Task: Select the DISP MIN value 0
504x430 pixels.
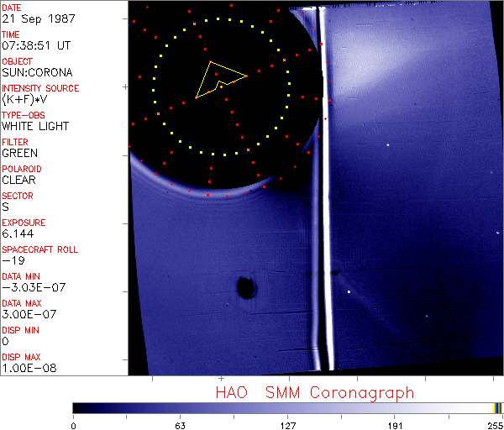Action: point(5,341)
